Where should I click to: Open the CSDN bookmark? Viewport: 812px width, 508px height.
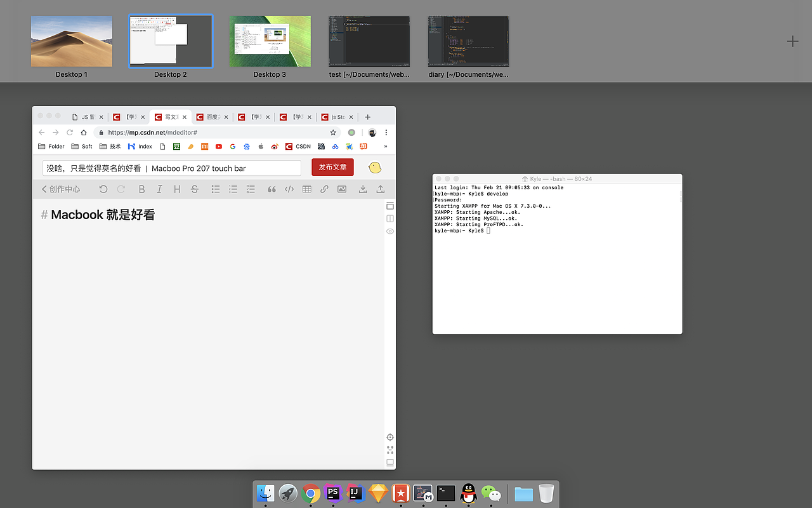(x=298, y=147)
